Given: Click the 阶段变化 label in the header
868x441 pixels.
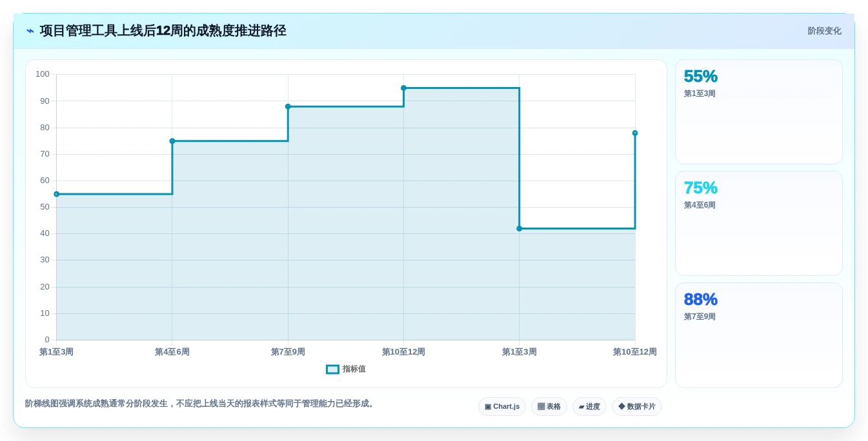Looking at the screenshot, I should [824, 31].
